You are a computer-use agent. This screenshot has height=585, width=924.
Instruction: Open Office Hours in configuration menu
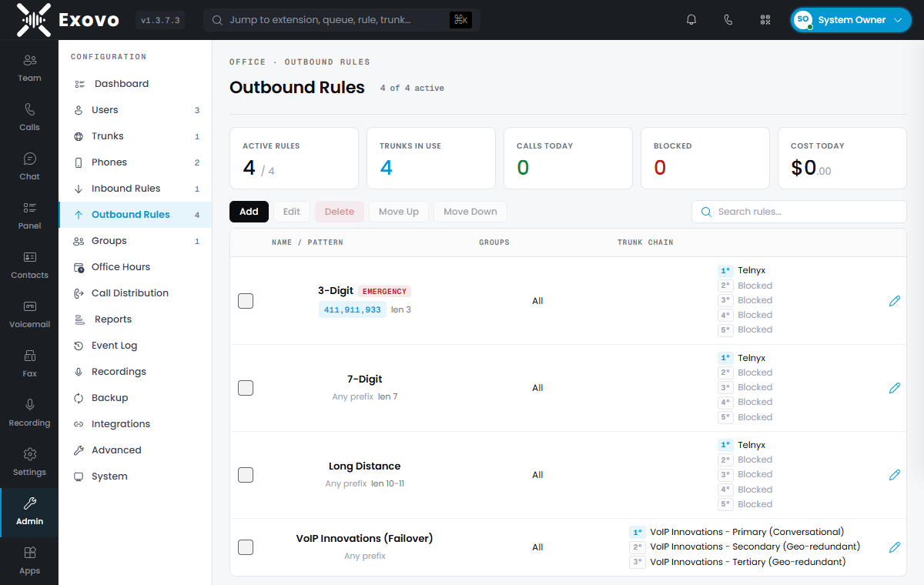click(x=135, y=267)
